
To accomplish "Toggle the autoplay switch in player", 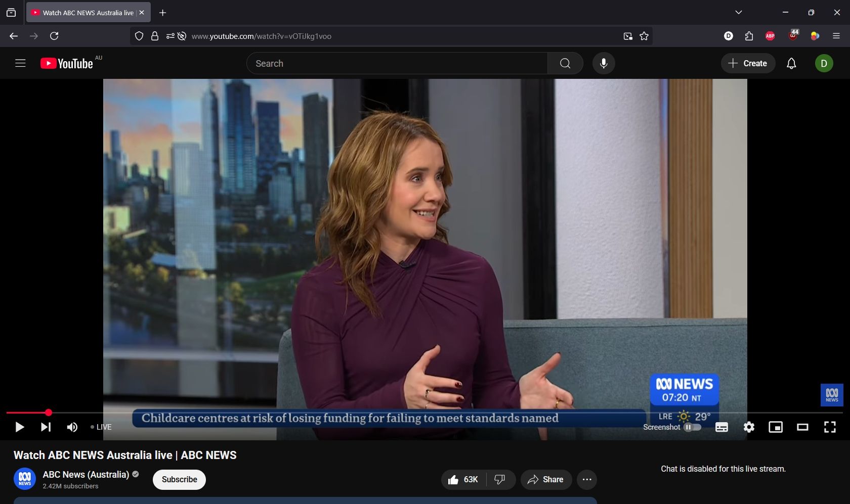I will tap(692, 427).
